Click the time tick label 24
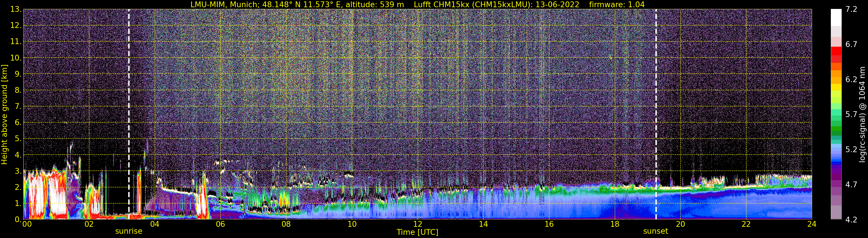Viewport: 868px width, 238px height. [x=812, y=224]
